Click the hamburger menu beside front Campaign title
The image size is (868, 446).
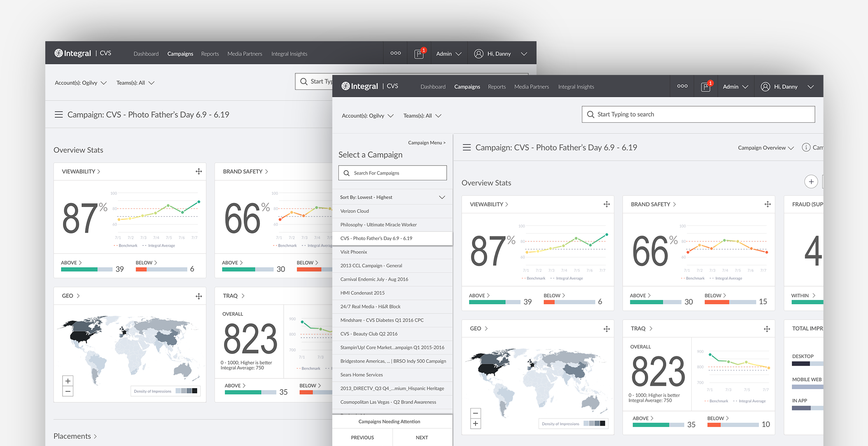[x=467, y=147]
